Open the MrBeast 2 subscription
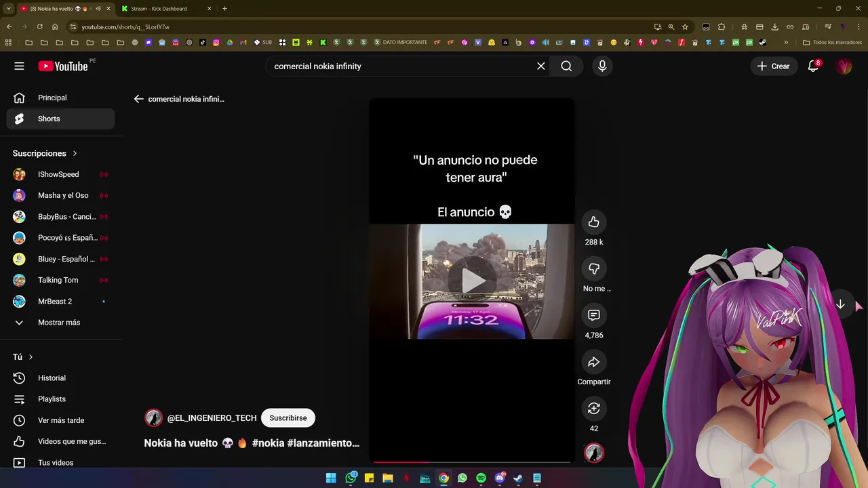868x488 pixels. coord(61,301)
